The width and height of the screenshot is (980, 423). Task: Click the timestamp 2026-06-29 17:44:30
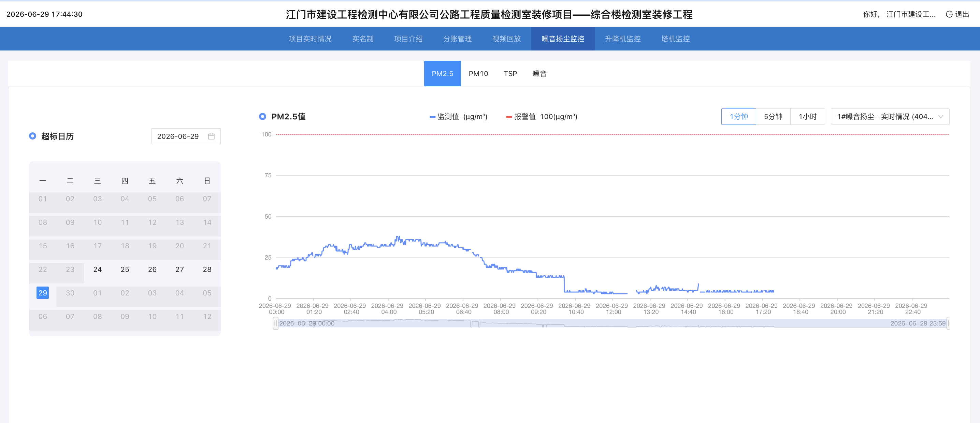click(44, 14)
